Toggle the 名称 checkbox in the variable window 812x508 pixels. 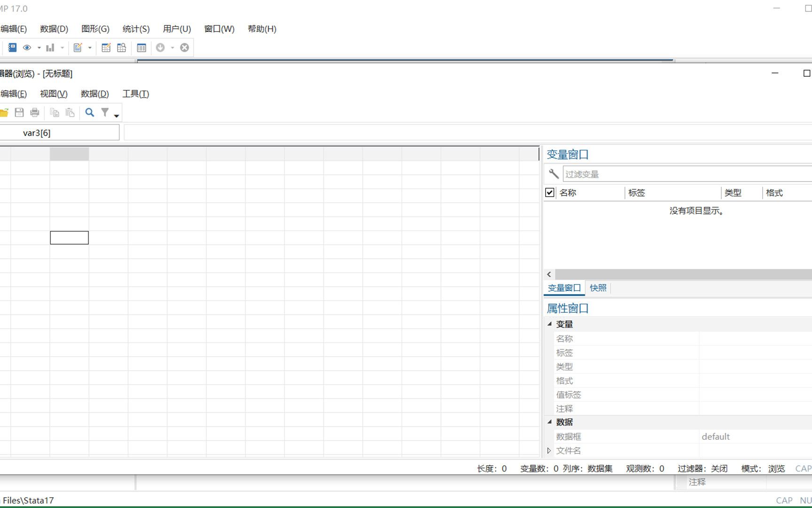click(549, 192)
